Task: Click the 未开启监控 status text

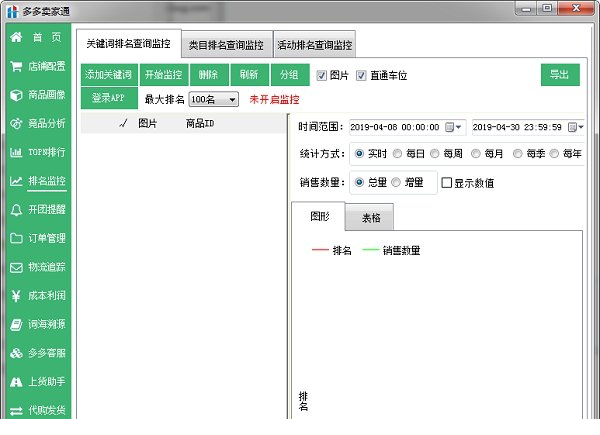Action: pyautogui.click(x=274, y=99)
